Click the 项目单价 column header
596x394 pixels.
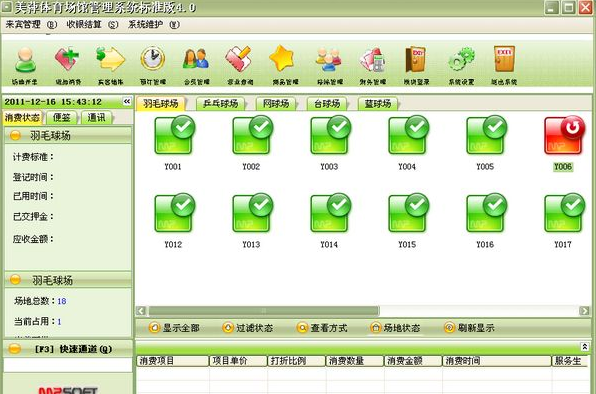tap(238, 361)
